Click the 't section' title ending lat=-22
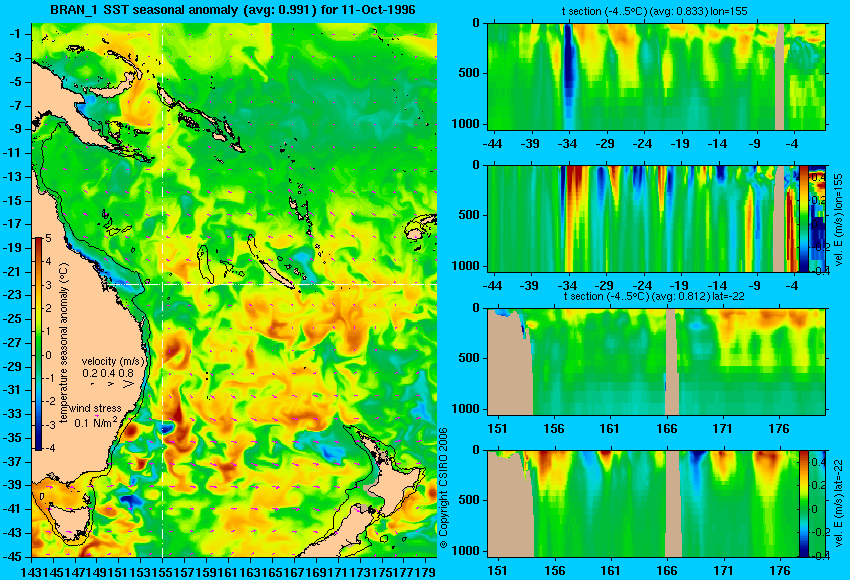 (654, 297)
